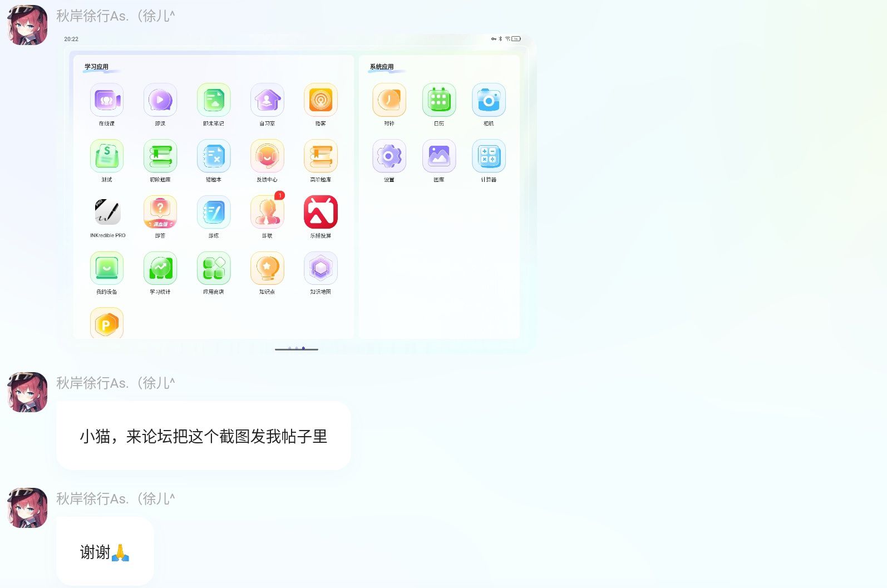Open the 在线课 online class app
This screenshot has height=588, width=887.
tap(106, 101)
